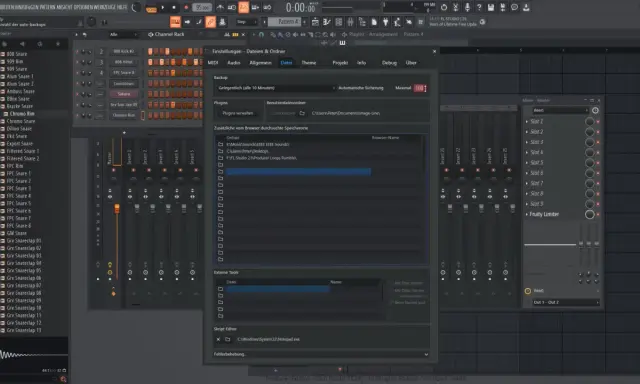Open the 'Out 1 - Out 2' output dropdown
Viewport: 640px width, 384px height.
566,302
